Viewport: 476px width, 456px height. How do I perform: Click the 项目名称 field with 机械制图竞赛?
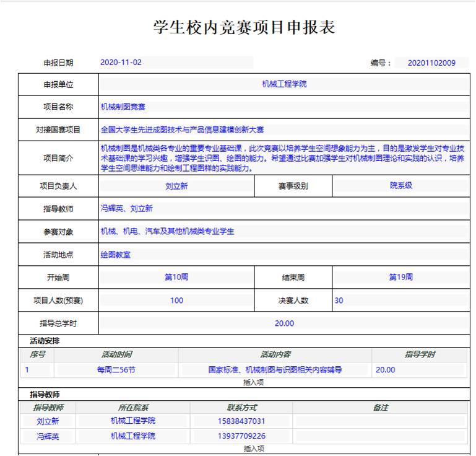coord(284,107)
